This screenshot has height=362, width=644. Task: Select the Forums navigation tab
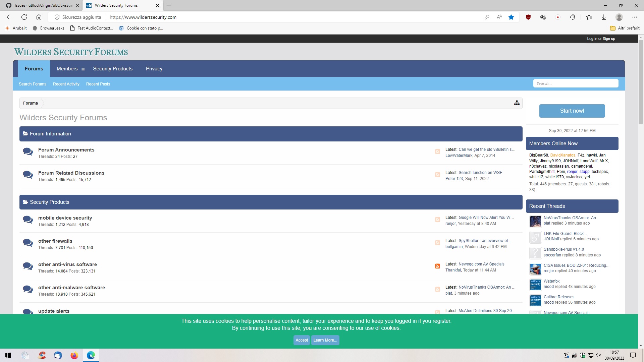pos(34,69)
